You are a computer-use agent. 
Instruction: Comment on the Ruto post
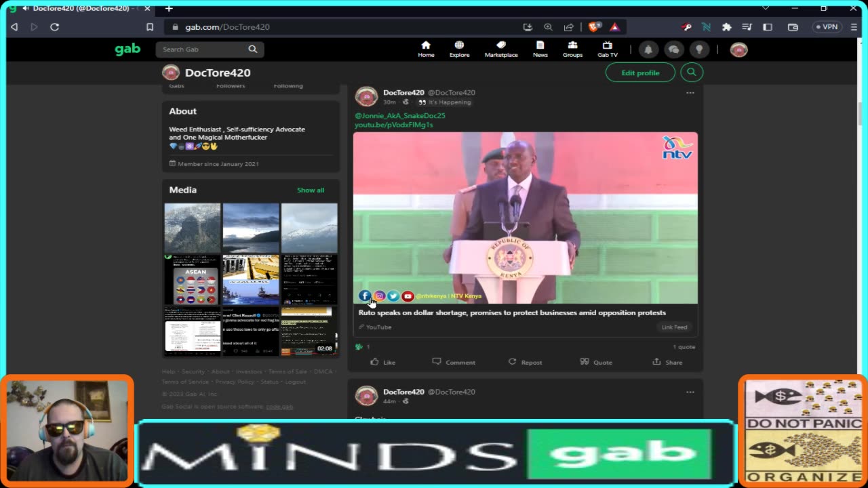click(454, 362)
